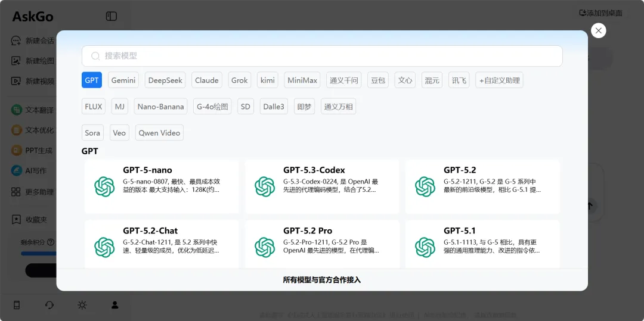Choose the 文心 filter tag
Screen dimensions: 644x321
[x=405, y=80]
